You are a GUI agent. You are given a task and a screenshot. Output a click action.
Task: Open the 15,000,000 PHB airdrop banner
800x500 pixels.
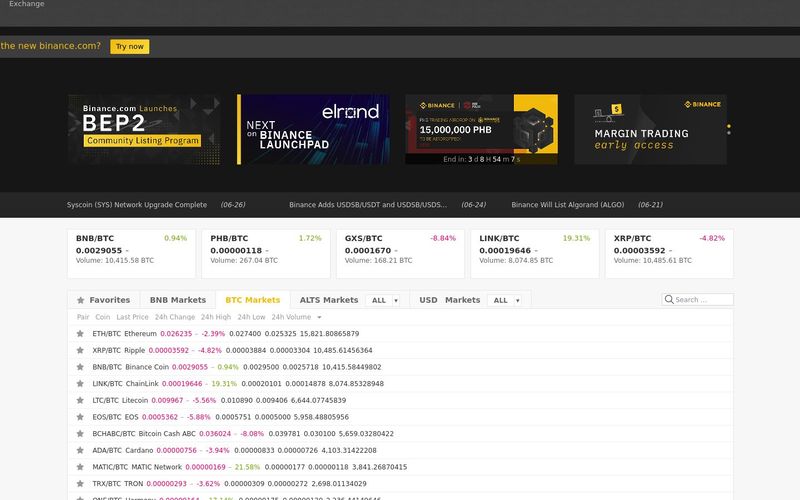click(x=481, y=130)
